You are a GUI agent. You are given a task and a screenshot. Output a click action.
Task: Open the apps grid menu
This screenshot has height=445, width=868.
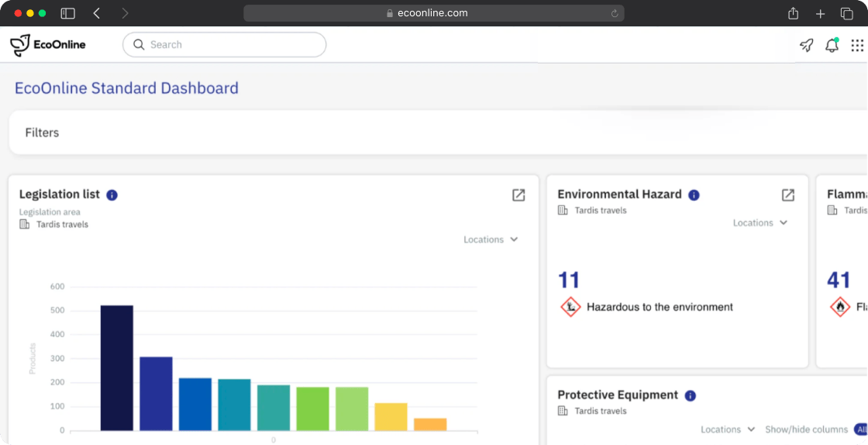[x=857, y=46]
